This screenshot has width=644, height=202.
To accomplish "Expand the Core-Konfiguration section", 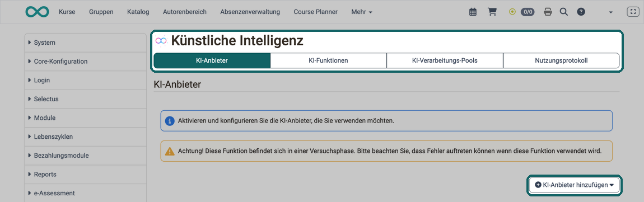I will click(86, 61).
